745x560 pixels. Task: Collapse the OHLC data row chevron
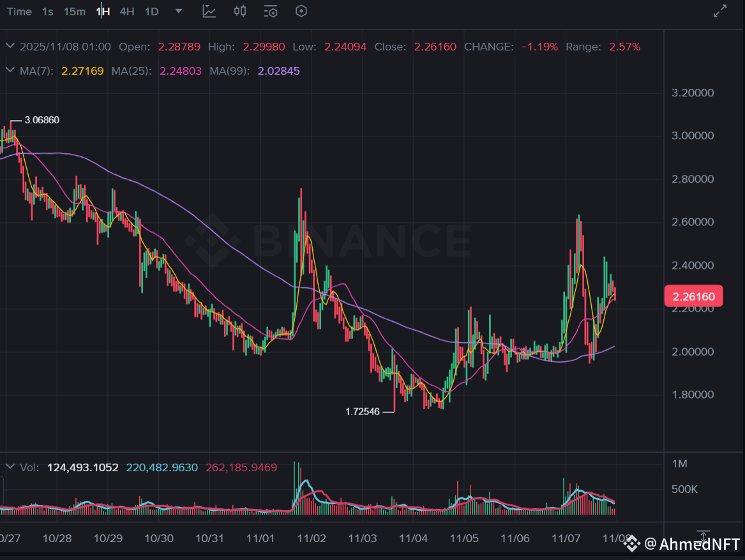pos(10,46)
